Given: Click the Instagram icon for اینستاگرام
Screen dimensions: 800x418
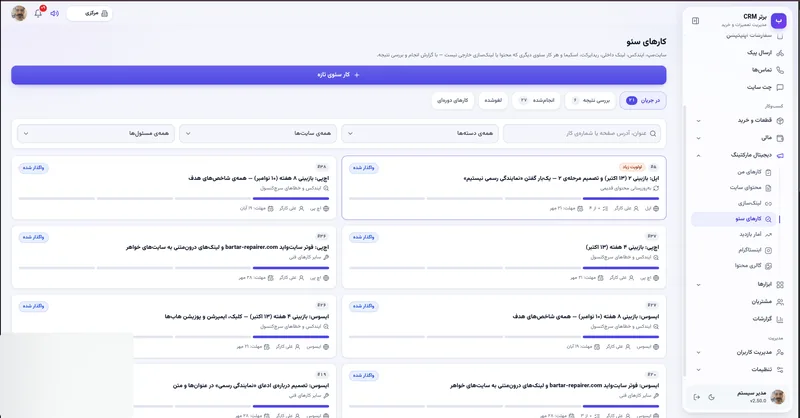Looking at the screenshot, I should tap(768, 250).
